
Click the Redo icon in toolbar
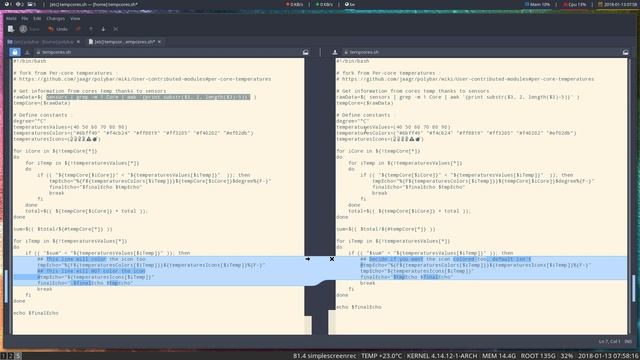click(78, 29)
